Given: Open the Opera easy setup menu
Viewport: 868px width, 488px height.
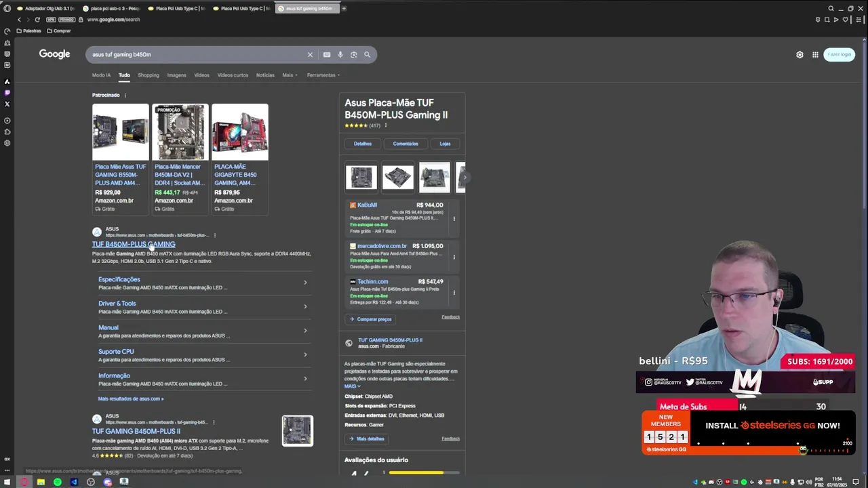Looking at the screenshot, I should click(859, 20).
